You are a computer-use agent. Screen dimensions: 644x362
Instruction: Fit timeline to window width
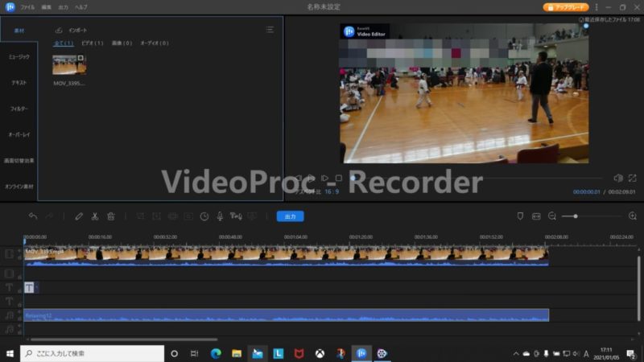point(536,216)
